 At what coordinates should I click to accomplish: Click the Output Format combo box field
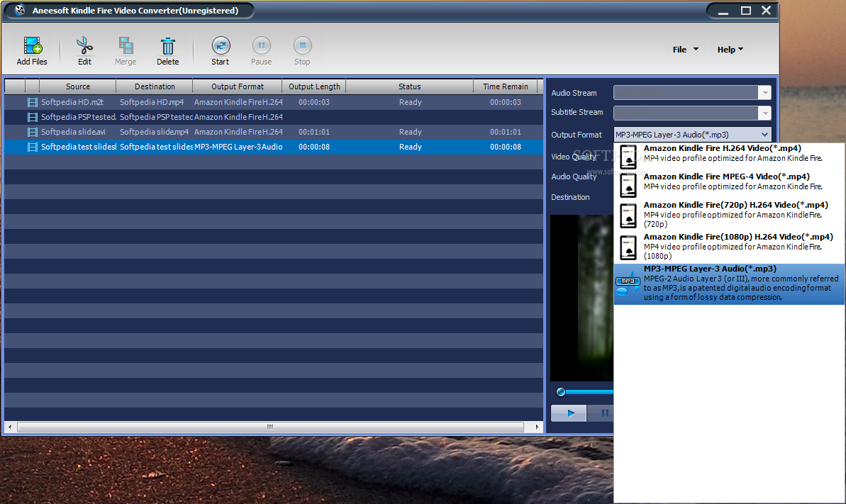coord(692,135)
